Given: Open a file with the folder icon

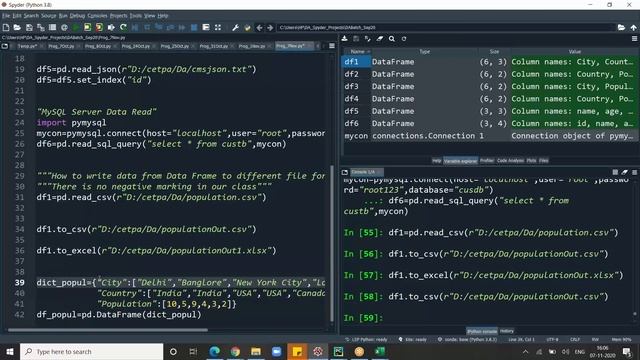Looking at the screenshot, I should click(17, 27).
